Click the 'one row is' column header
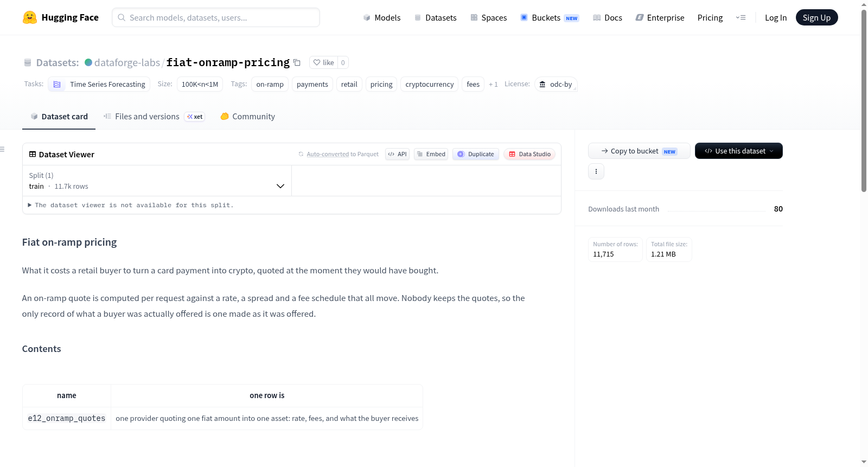868x467 pixels. click(267, 396)
